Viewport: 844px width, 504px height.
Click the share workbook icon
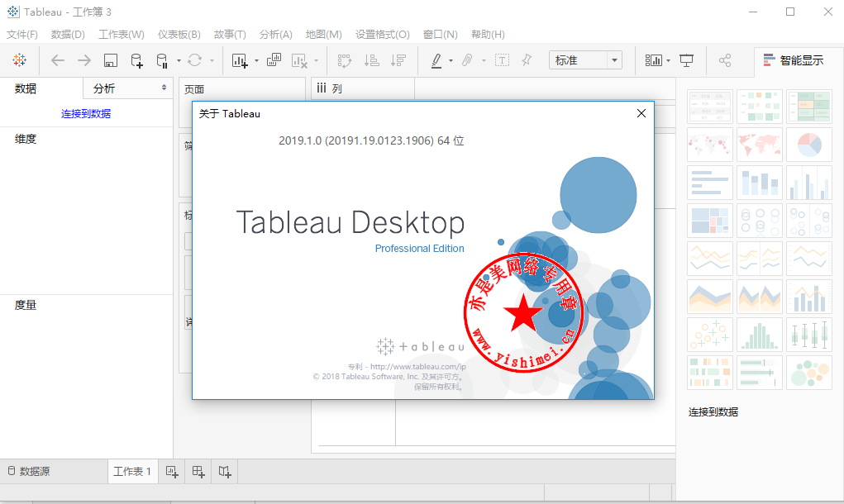pos(725,60)
